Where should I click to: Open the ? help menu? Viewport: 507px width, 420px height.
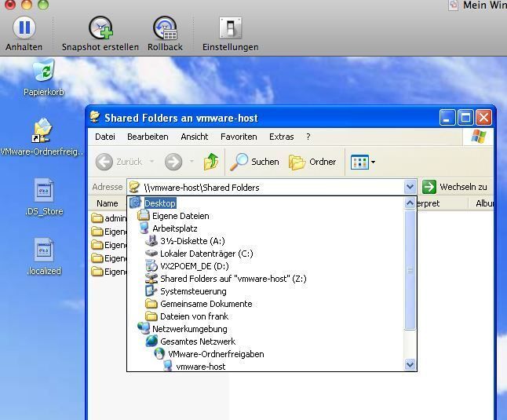pyautogui.click(x=308, y=137)
